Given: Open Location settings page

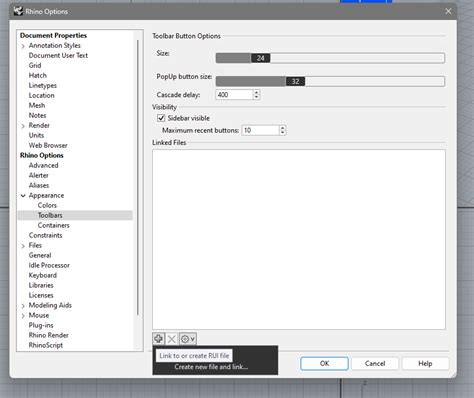Looking at the screenshot, I should tap(41, 95).
